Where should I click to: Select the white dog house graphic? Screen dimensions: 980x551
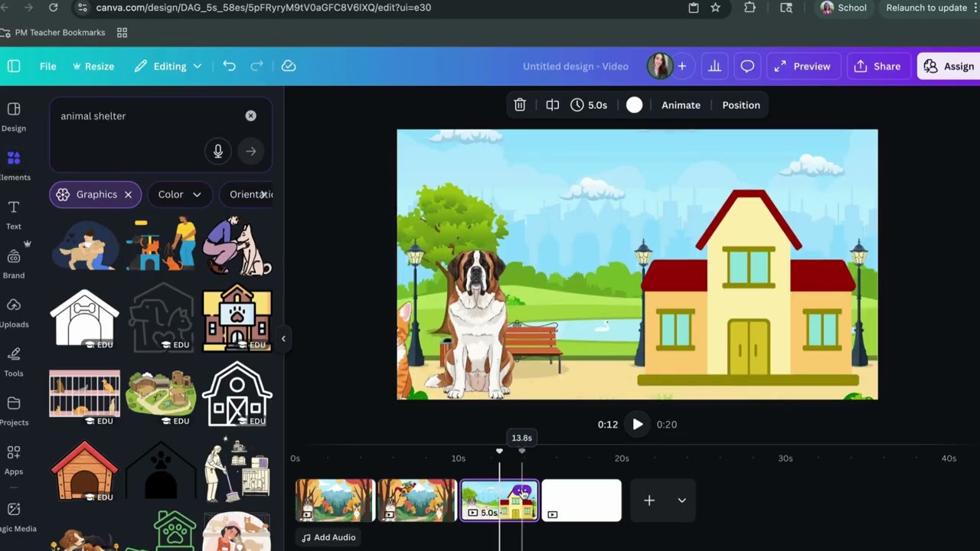point(84,318)
